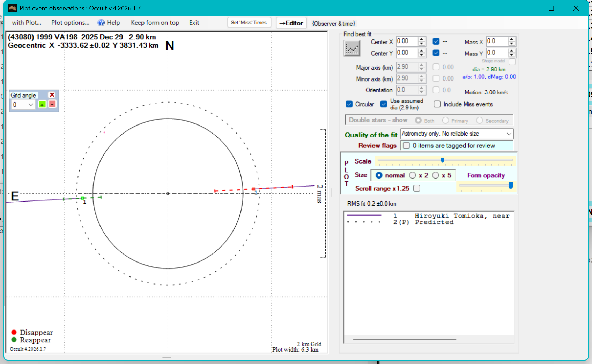Enable Scroll range x1.25 checkbox
Screen dimensions: 592x364
pyautogui.click(x=416, y=188)
